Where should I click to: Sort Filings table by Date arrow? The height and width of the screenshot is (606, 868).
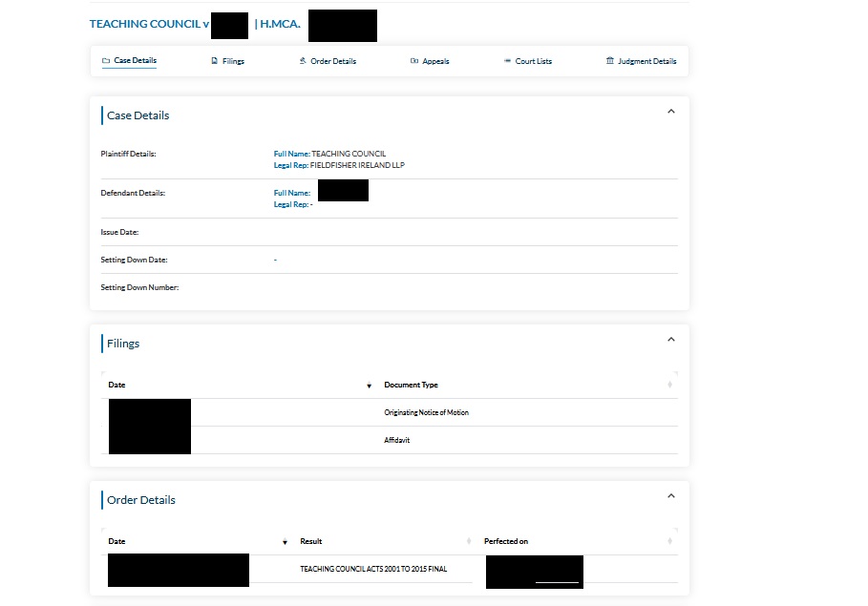tap(370, 386)
